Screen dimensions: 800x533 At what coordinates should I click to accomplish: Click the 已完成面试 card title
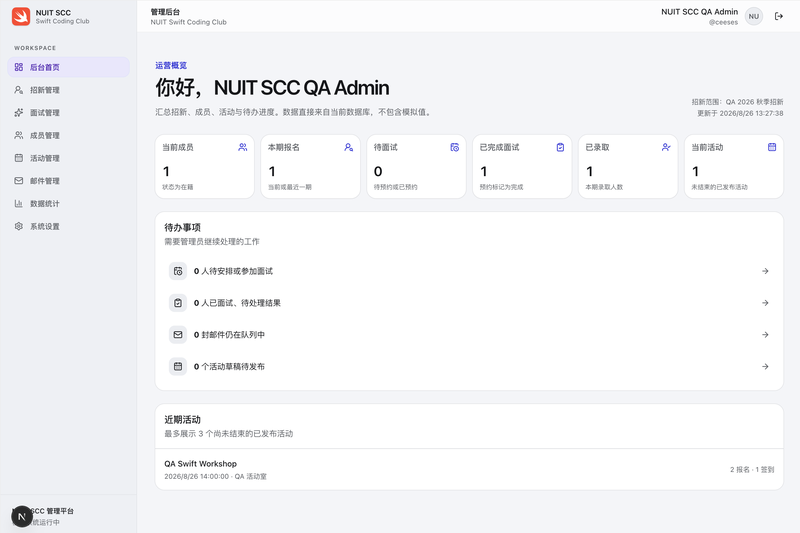(499, 147)
